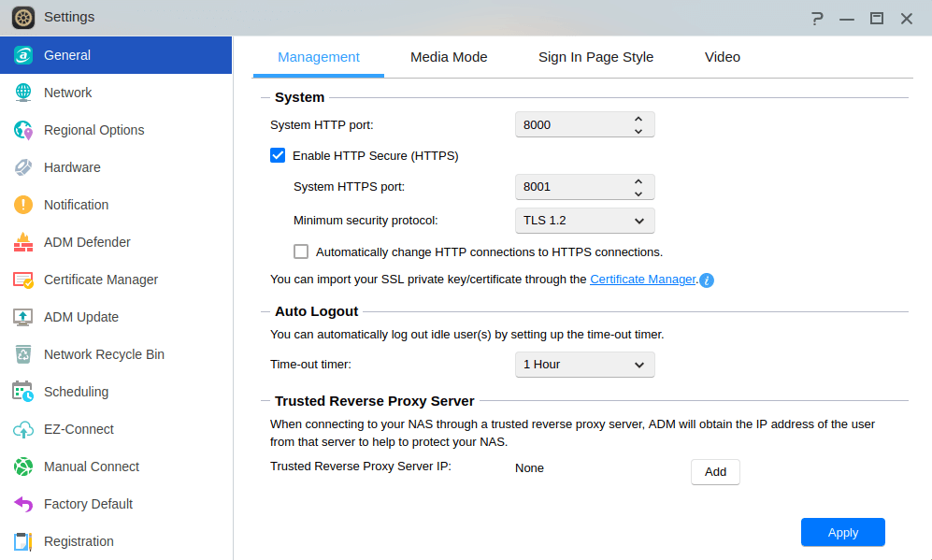Click the Notification exclamation icon
This screenshot has width=932, height=560.
point(23,205)
